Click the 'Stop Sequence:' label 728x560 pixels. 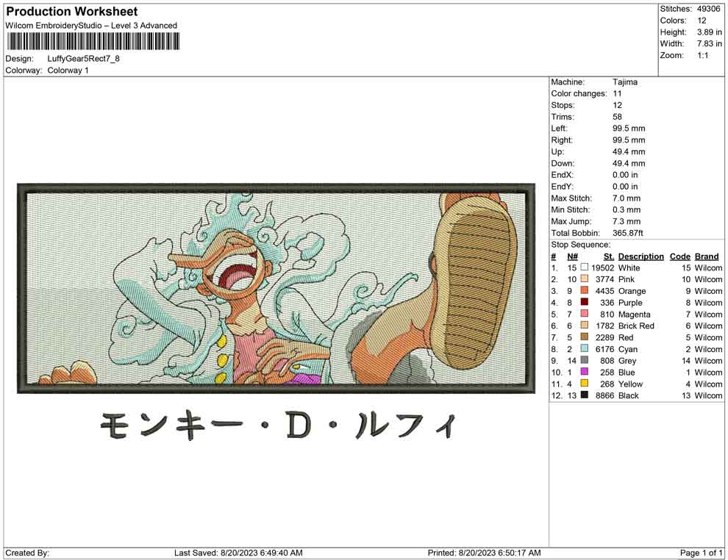tap(580, 245)
